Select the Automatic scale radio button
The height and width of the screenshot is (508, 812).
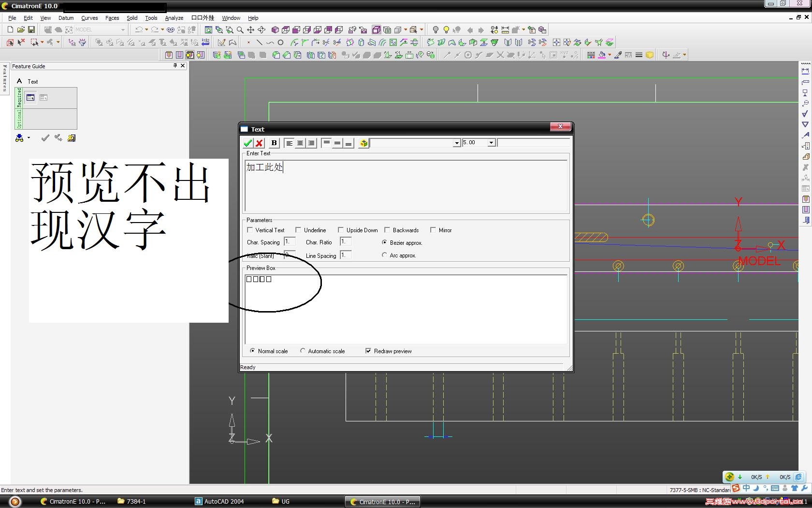303,351
